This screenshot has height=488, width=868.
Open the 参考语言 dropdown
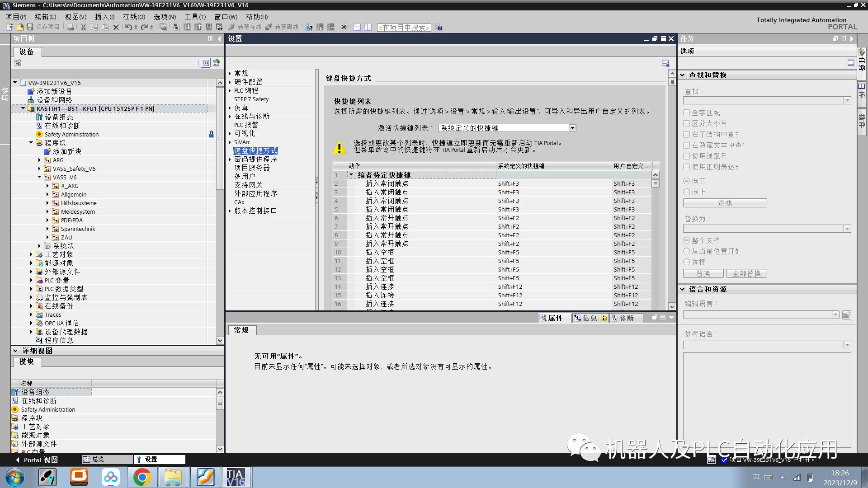click(847, 345)
